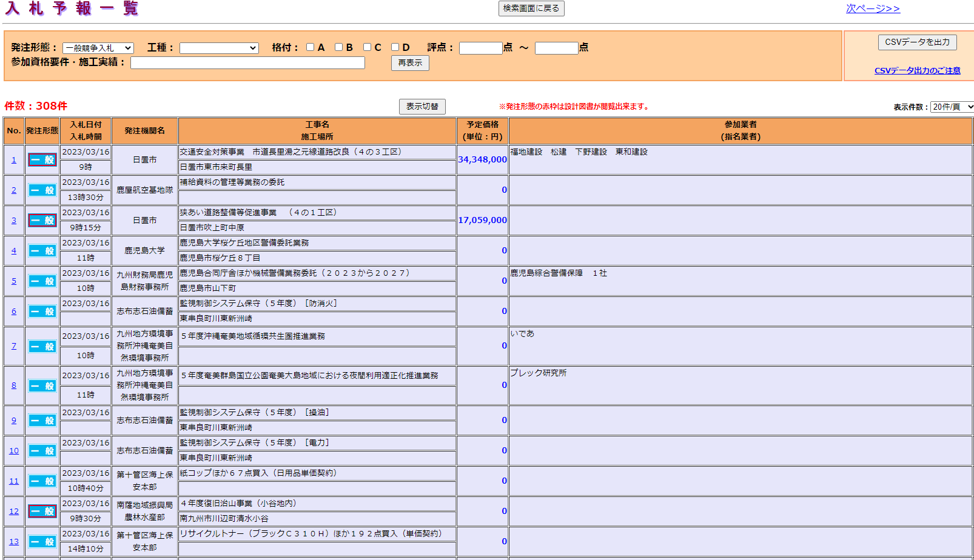Click the price 34,348,000
Image resolution: width=974 pixels, height=560 pixels.
click(x=482, y=159)
